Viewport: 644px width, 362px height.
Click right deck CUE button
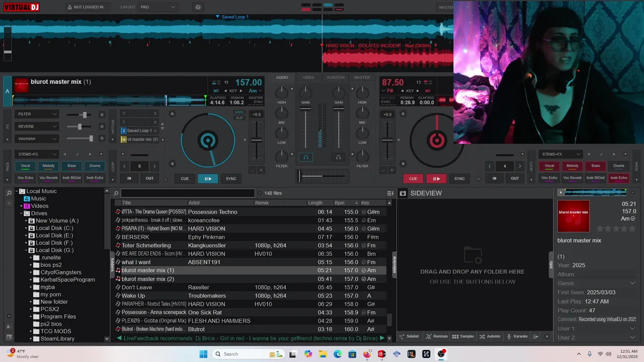(x=413, y=178)
